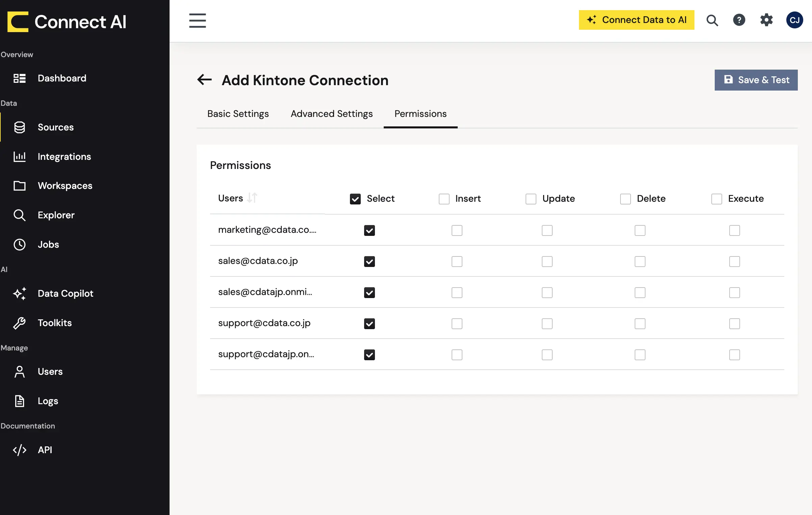This screenshot has width=812, height=515.
Task: Enable Execute for support@cdatajp.on user
Action: pos(735,355)
